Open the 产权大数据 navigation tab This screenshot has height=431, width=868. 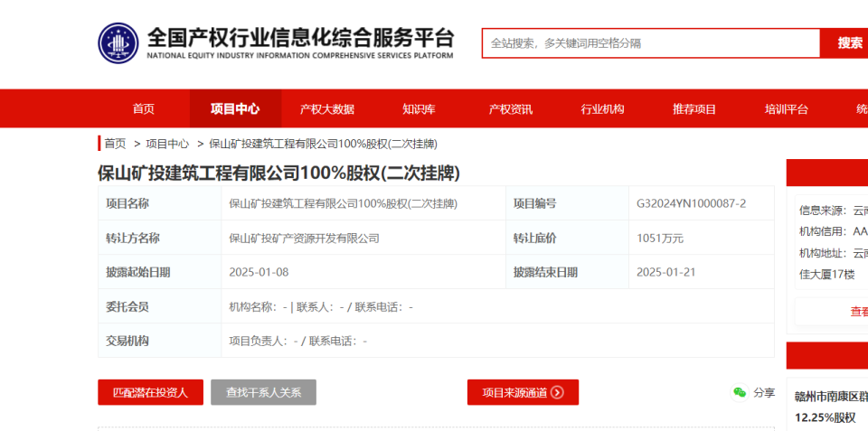coord(327,109)
